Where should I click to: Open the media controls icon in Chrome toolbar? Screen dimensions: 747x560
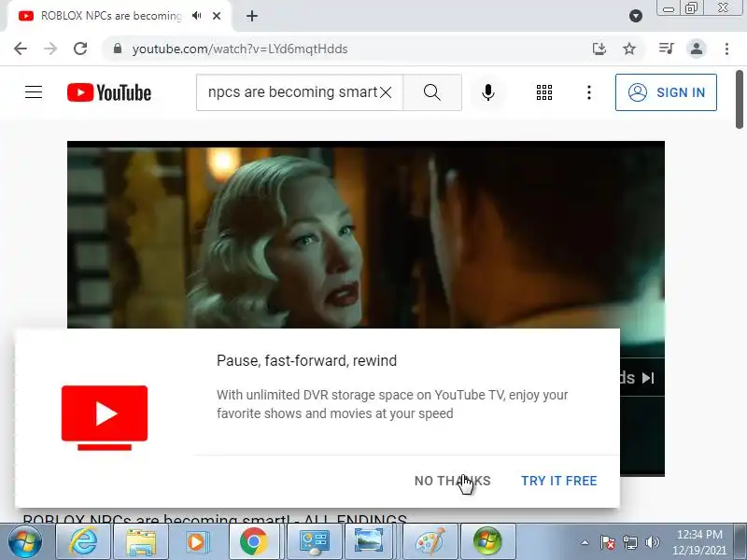pyautogui.click(x=667, y=49)
